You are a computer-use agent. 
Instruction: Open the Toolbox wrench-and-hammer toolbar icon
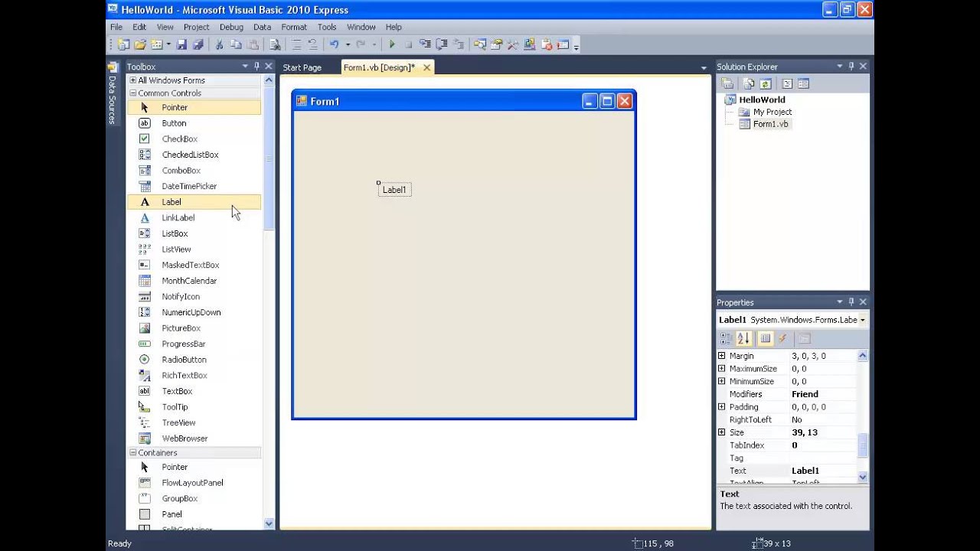tap(513, 44)
